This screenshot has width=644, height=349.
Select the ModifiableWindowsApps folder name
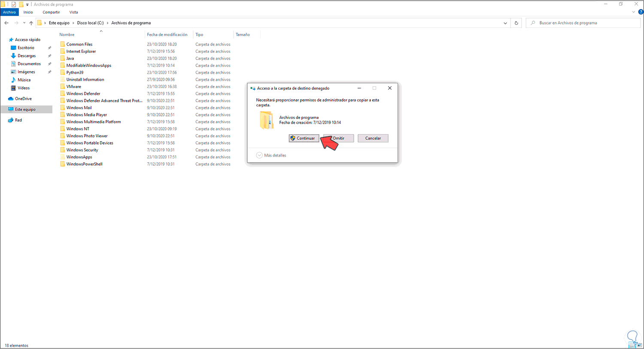[89, 66]
